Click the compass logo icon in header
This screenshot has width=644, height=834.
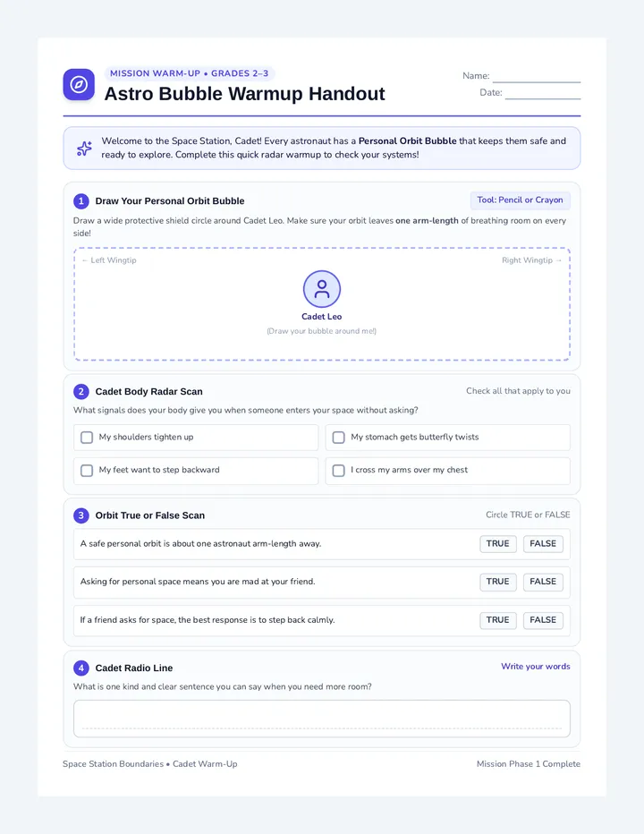tap(79, 85)
